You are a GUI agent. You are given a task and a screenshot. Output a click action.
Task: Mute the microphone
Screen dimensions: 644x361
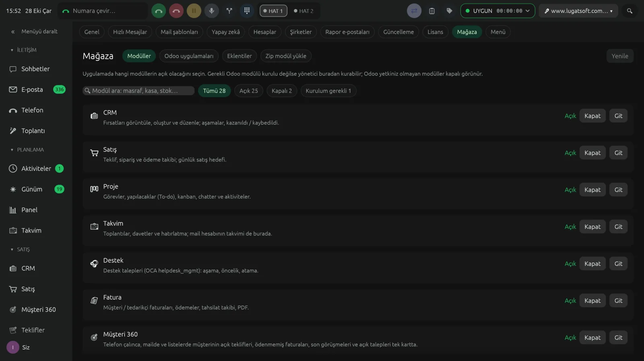coord(212,11)
